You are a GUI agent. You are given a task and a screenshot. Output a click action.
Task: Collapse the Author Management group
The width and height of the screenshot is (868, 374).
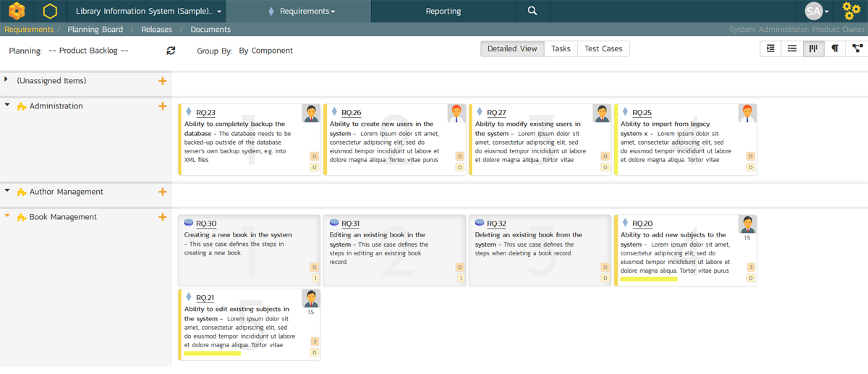[7, 192]
